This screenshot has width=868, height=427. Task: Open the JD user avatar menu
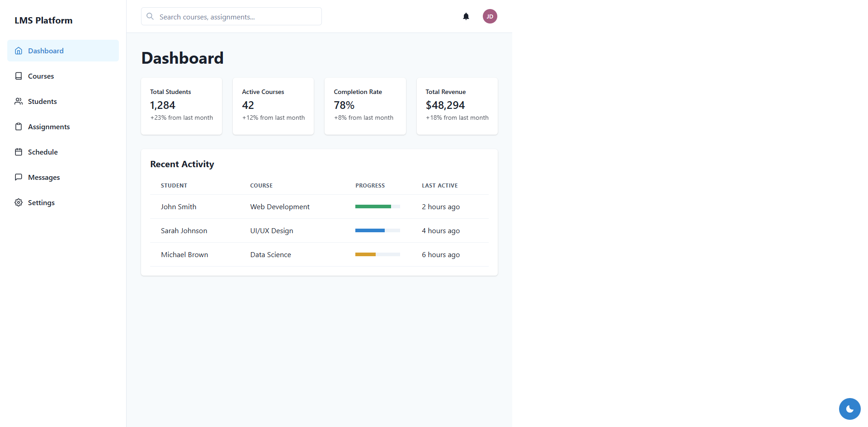click(490, 17)
